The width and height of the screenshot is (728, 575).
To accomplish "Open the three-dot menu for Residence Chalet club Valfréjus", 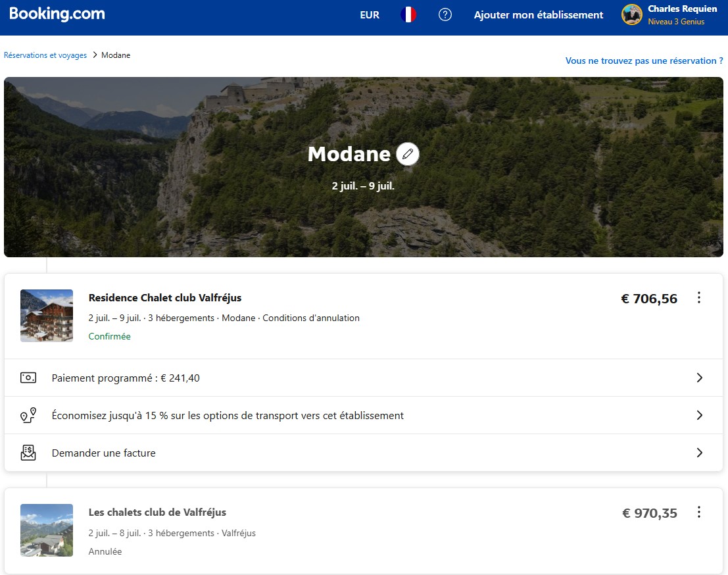I will 698,298.
